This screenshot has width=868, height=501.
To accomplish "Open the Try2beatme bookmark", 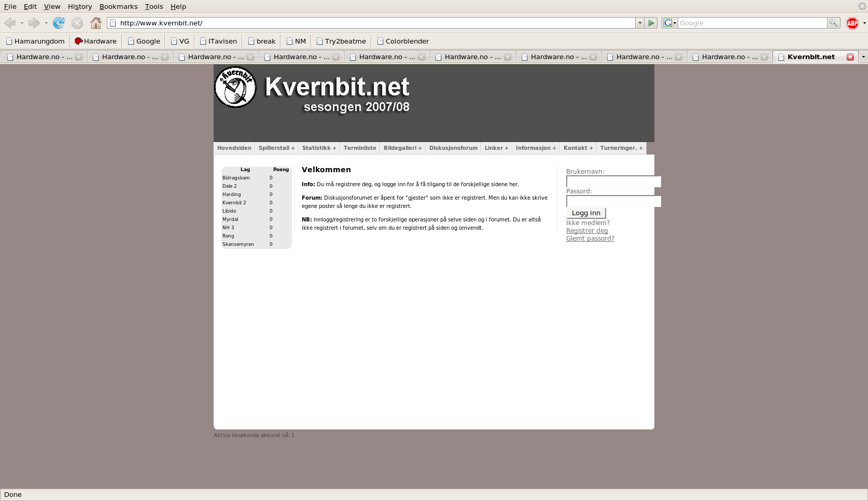I will [x=341, y=41].
